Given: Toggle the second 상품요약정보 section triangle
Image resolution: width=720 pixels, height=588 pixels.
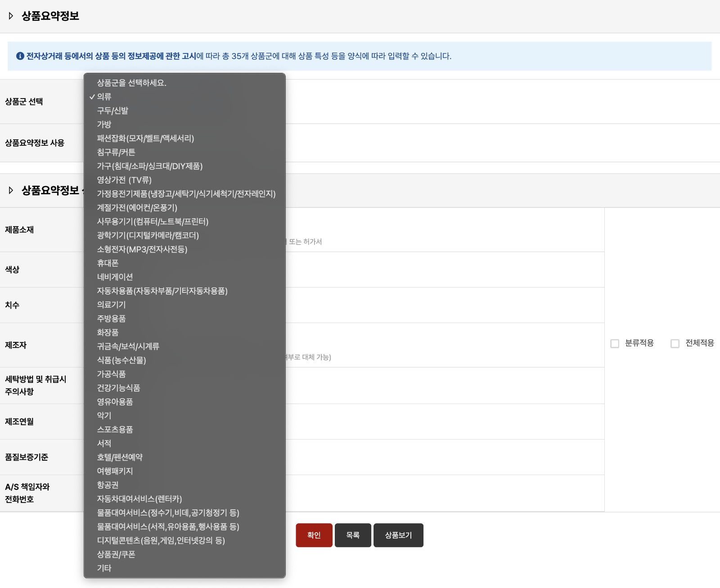Looking at the screenshot, I should [11, 190].
